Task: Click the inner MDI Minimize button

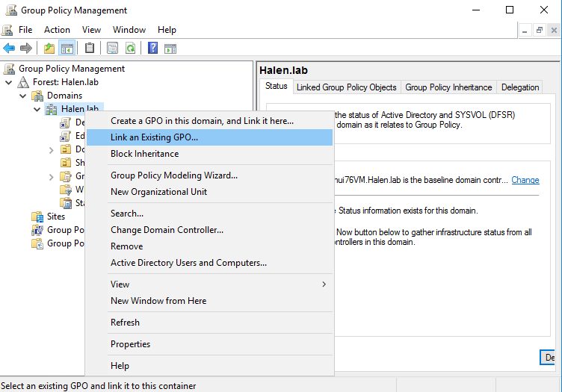Action: click(x=525, y=31)
